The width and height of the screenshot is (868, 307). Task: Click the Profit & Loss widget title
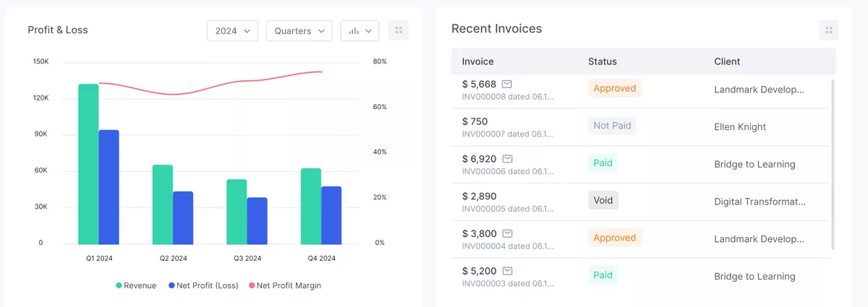point(58,30)
